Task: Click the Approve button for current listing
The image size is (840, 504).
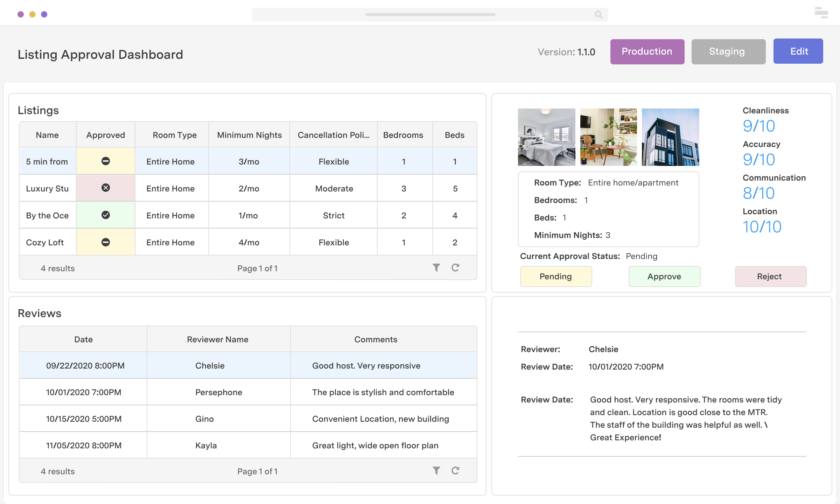Action: click(x=664, y=276)
